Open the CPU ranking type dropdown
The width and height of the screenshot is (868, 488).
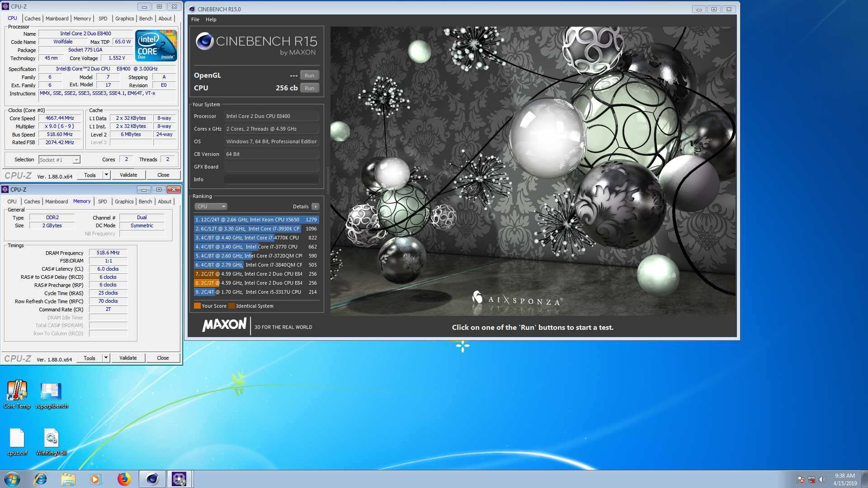click(211, 206)
